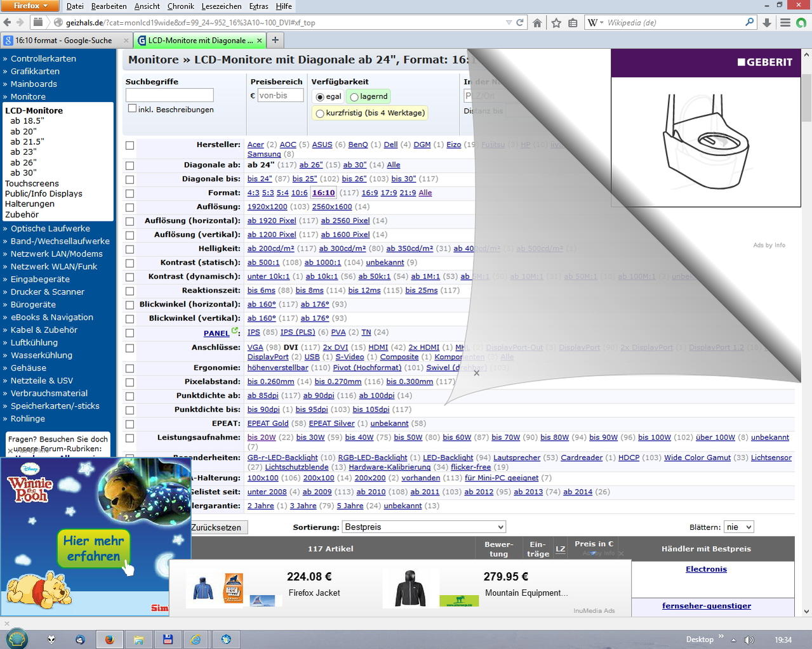Screen dimensions: 812x649
Task: Expand the Grafikkarten category
Action: [35, 71]
